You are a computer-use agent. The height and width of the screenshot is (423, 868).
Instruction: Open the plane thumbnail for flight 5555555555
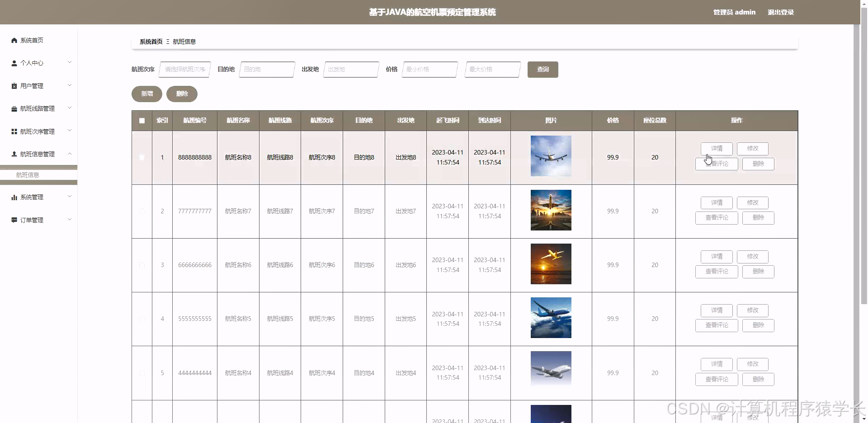click(x=551, y=318)
